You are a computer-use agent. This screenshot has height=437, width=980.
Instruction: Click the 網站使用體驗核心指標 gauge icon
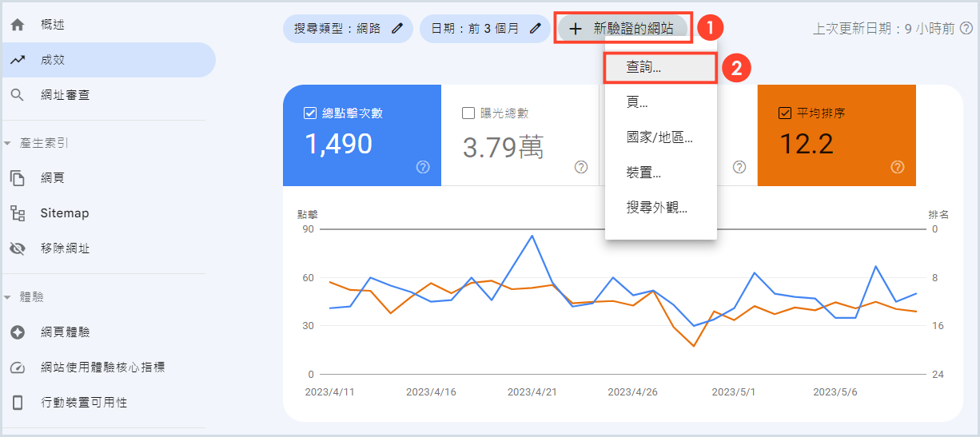pos(18,367)
